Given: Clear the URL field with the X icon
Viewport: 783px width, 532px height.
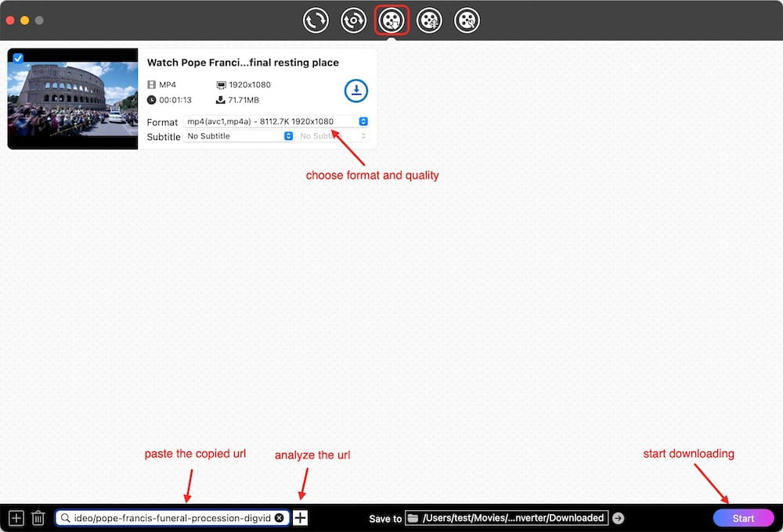Looking at the screenshot, I should tap(280, 518).
